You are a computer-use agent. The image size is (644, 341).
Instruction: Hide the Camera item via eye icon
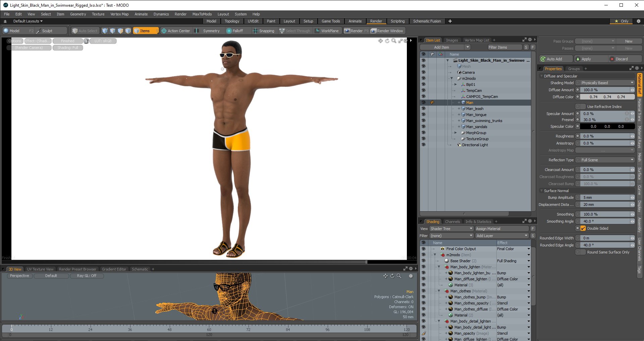[423, 72]
